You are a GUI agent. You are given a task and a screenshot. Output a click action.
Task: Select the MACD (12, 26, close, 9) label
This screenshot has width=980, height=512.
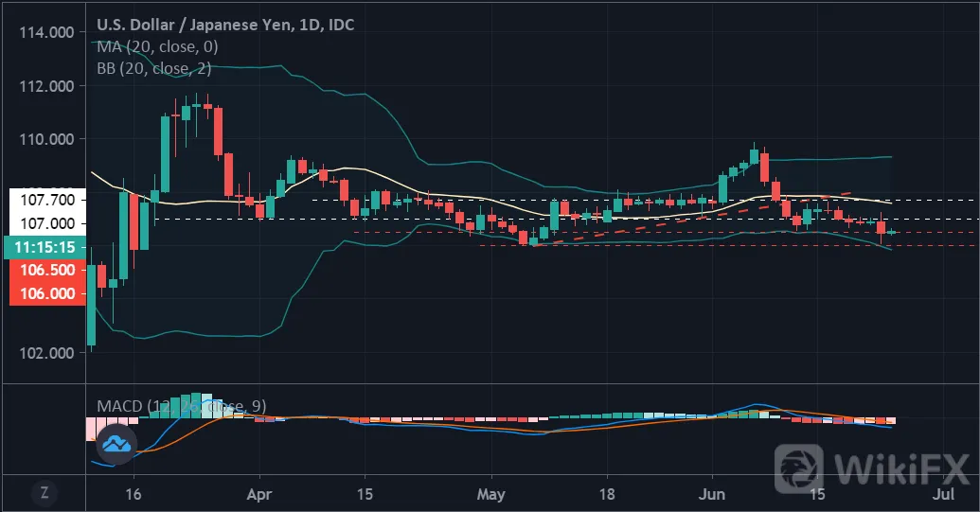182,407
